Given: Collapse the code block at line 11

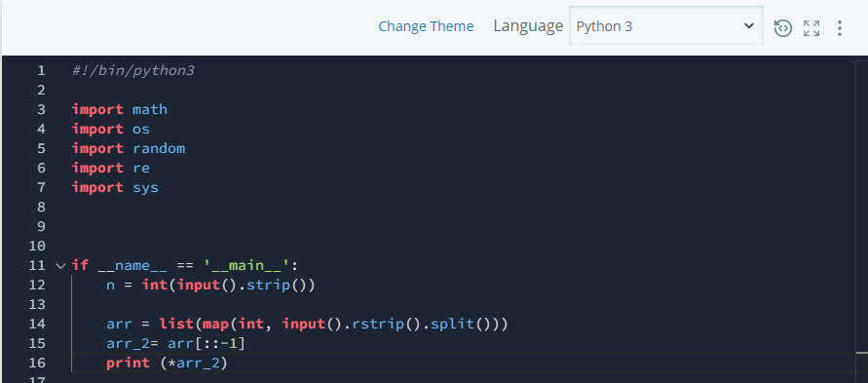Looking at the screenshot, I should click(60, 266).
